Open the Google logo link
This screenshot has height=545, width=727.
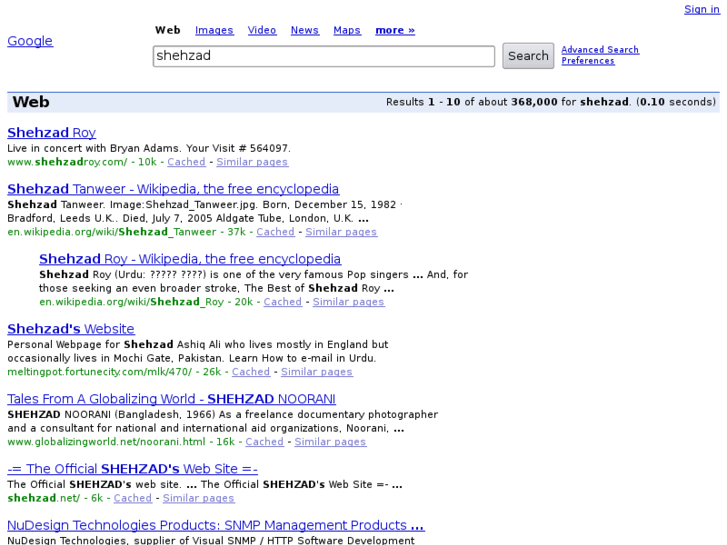[x=30, y=41]
